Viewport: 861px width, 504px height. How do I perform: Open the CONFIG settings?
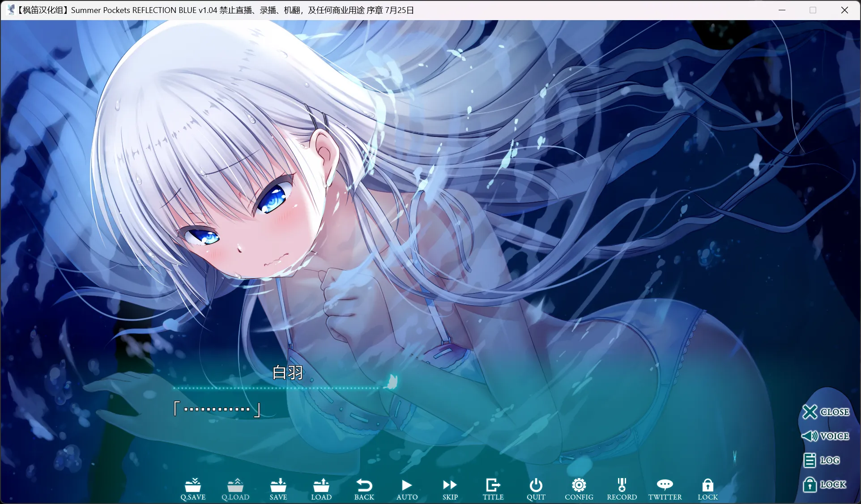tap(579, 490)
